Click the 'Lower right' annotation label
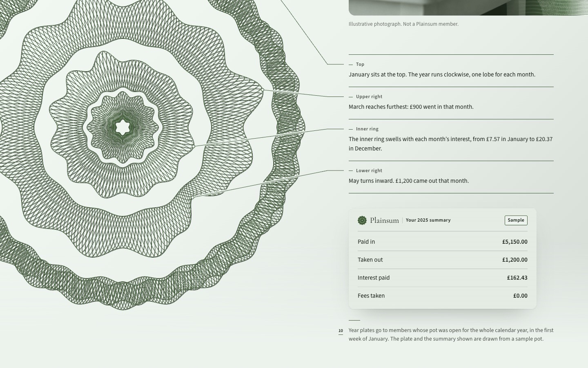588x368 pixels. tap(369, 171)
